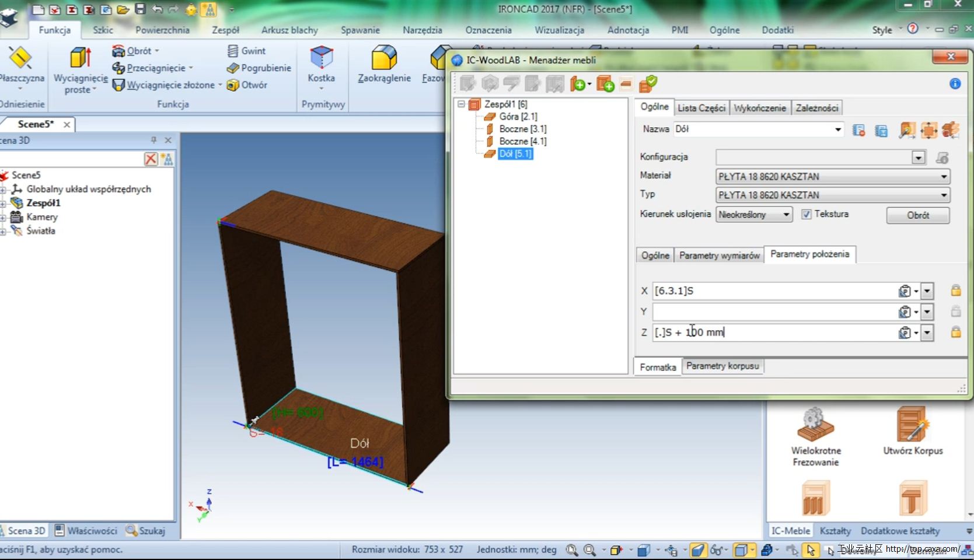Open the Obrót ribbon command
The image size is (974, 560).
pos(135,51)
